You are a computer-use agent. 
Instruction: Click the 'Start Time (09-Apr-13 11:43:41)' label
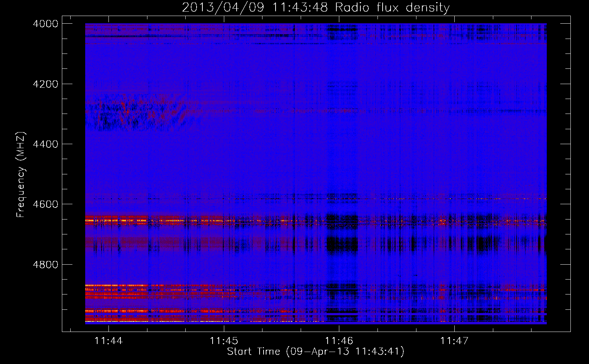[x=316, y=351]
